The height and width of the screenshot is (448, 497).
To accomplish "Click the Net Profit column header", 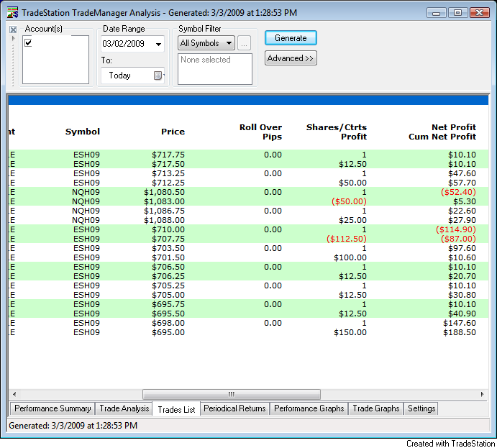I will pos(454,127).
